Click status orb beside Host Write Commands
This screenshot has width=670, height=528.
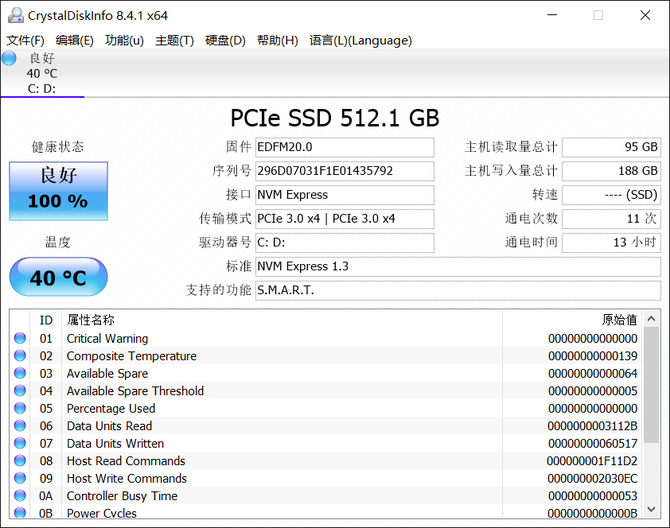point(20,478)
